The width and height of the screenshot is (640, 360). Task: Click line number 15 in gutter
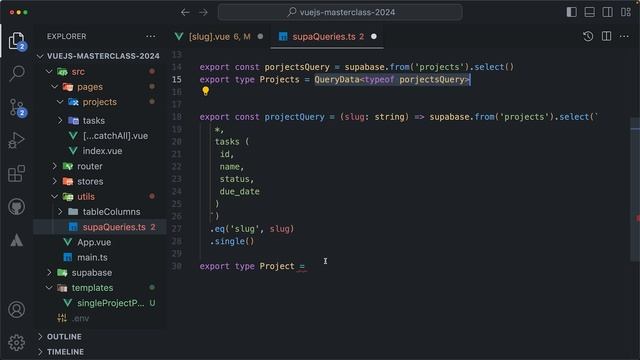[176, 80]
